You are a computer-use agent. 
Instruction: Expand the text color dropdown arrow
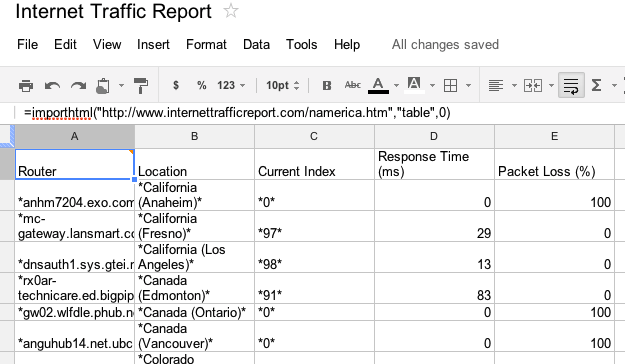(396, 85)
